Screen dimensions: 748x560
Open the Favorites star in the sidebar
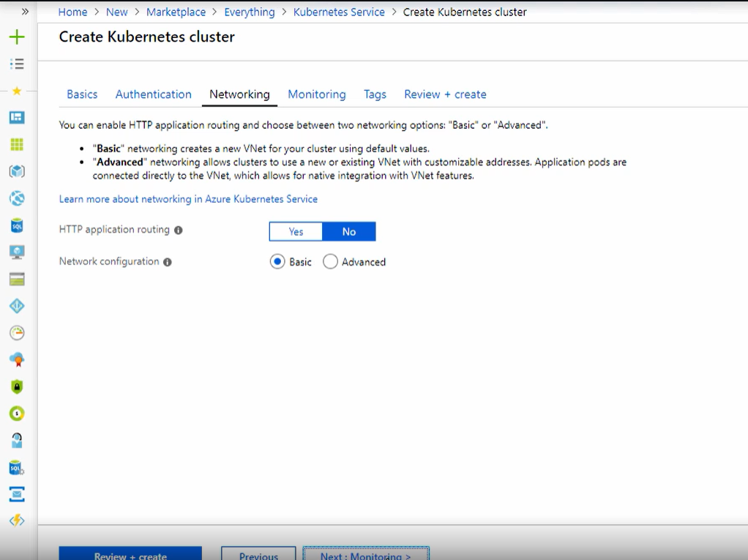point(16,90)
